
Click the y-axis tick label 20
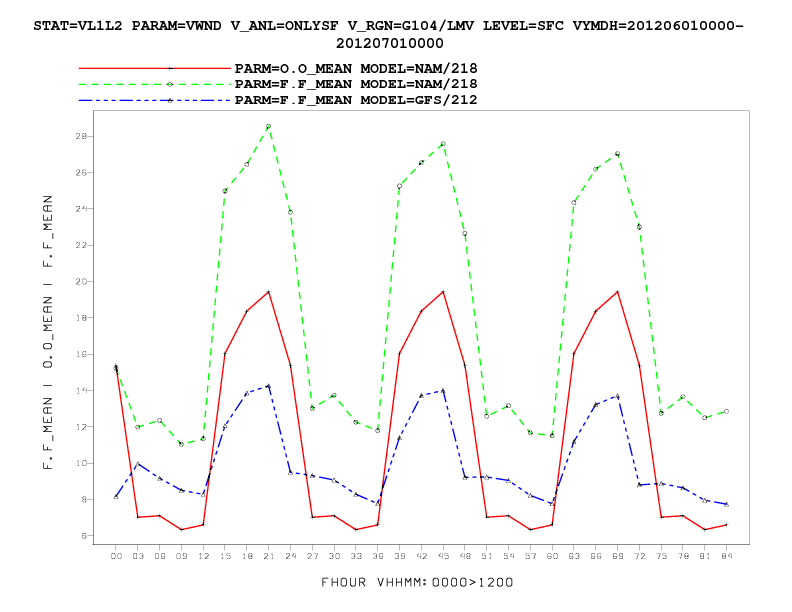(81, 282)
